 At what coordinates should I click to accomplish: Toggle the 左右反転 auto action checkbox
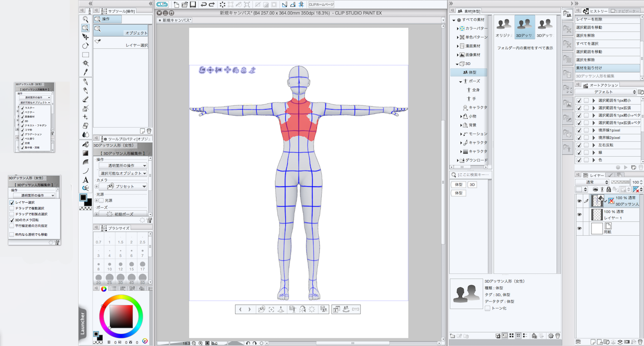click(579, 145)
